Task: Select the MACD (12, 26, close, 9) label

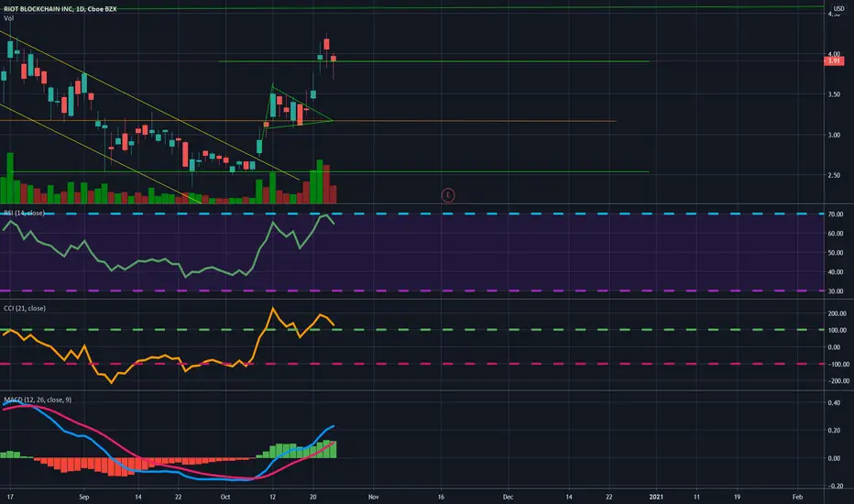Action: 38,400
